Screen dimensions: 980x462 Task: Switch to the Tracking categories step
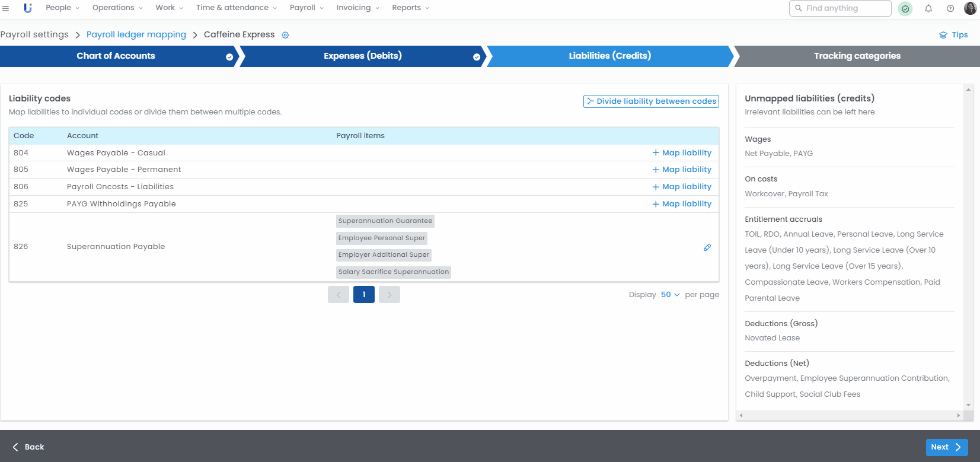(x=857, y=56)
